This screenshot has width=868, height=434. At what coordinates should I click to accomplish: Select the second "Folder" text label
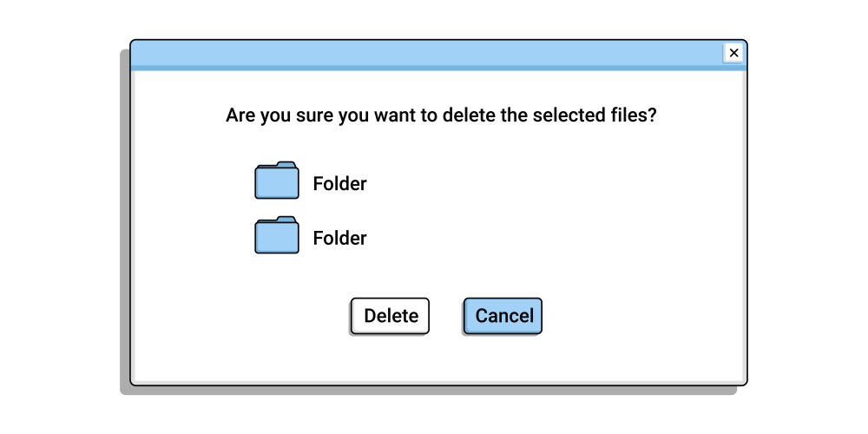[x=339, y=239]
